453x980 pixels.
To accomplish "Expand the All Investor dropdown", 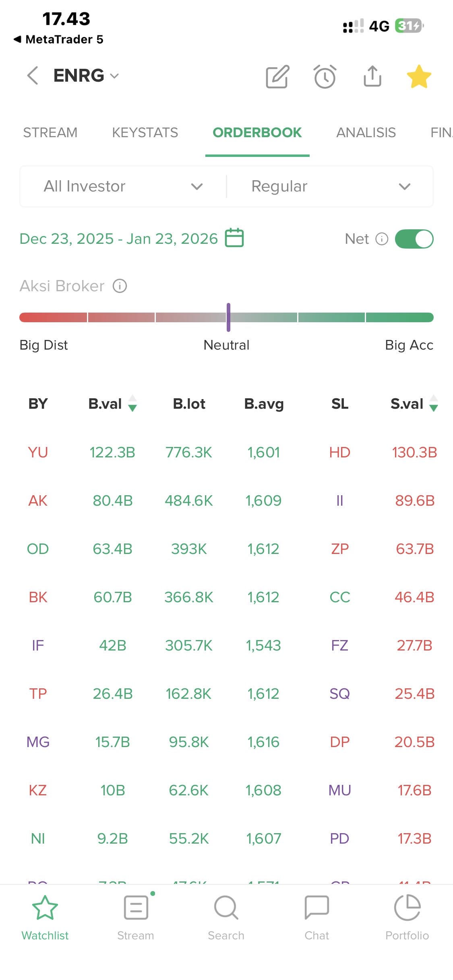I will [123, 186].
